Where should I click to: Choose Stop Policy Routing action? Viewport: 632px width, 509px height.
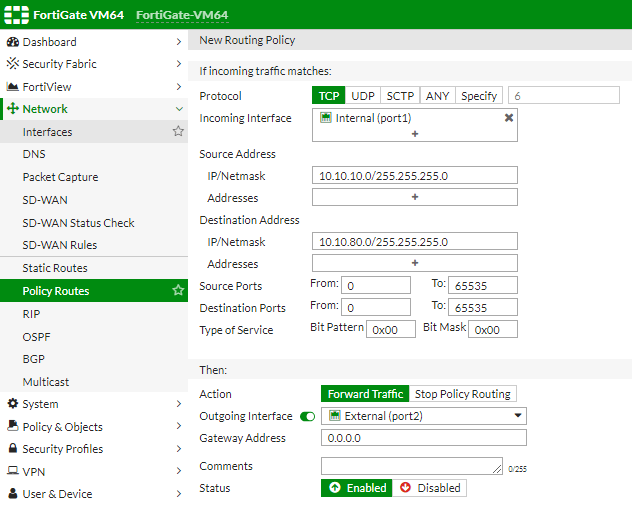point(463,394)
